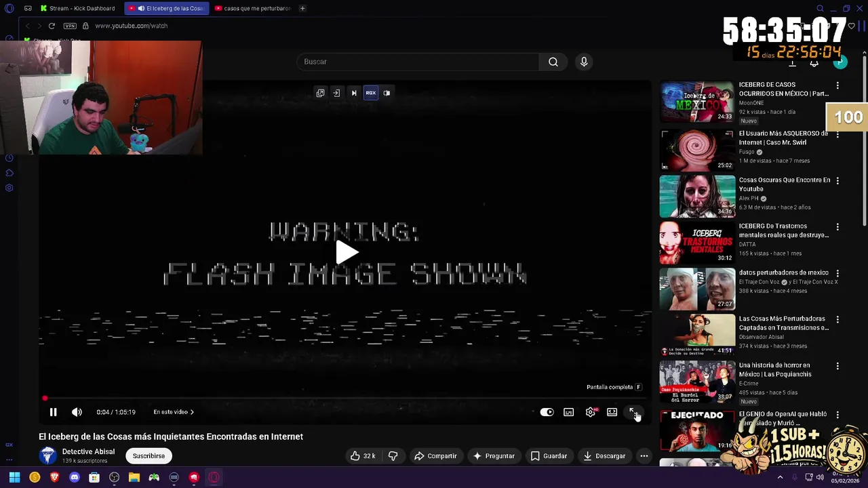Image resolution: width=868 pixels, height=488 pixels.
Task: Open pop-out video icon above the player
Action: coord(320,93)
